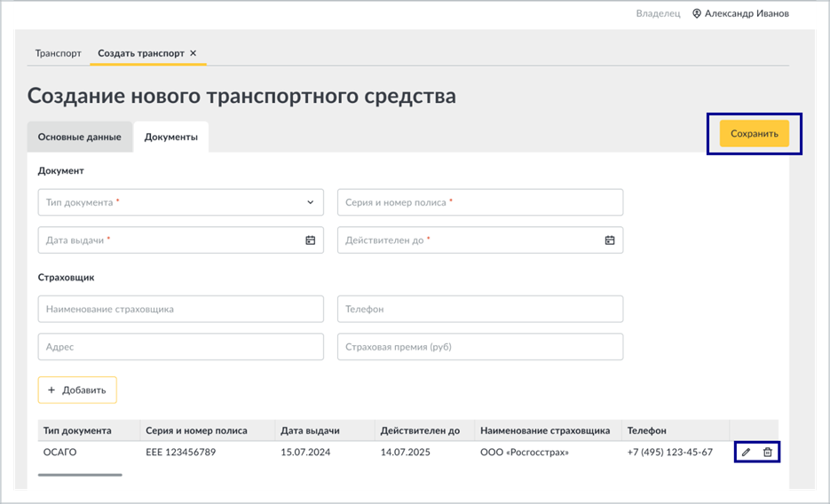Focus the Телефон input field
This screenshot has width=830, height=504.
[480, 309]
